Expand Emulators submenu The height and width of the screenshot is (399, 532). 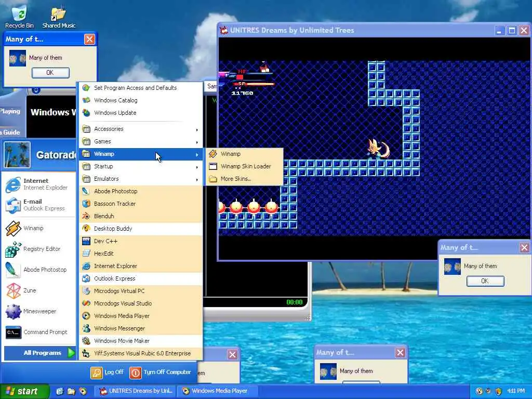(141, 179)
